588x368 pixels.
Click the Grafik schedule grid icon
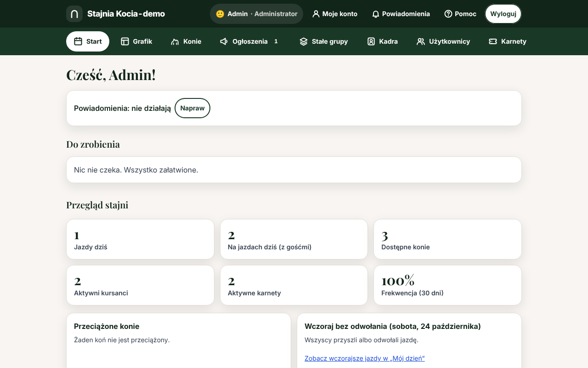point(125,41)
